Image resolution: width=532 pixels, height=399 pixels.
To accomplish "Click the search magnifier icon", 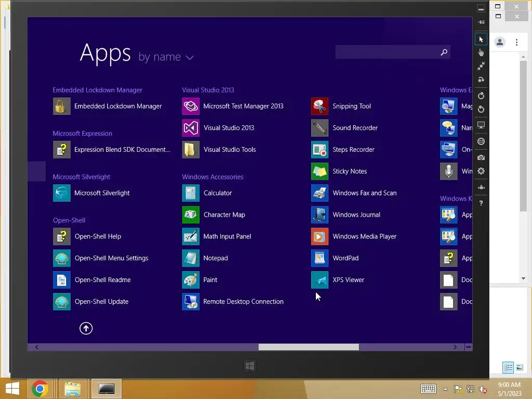I will [x=444, y=52].
